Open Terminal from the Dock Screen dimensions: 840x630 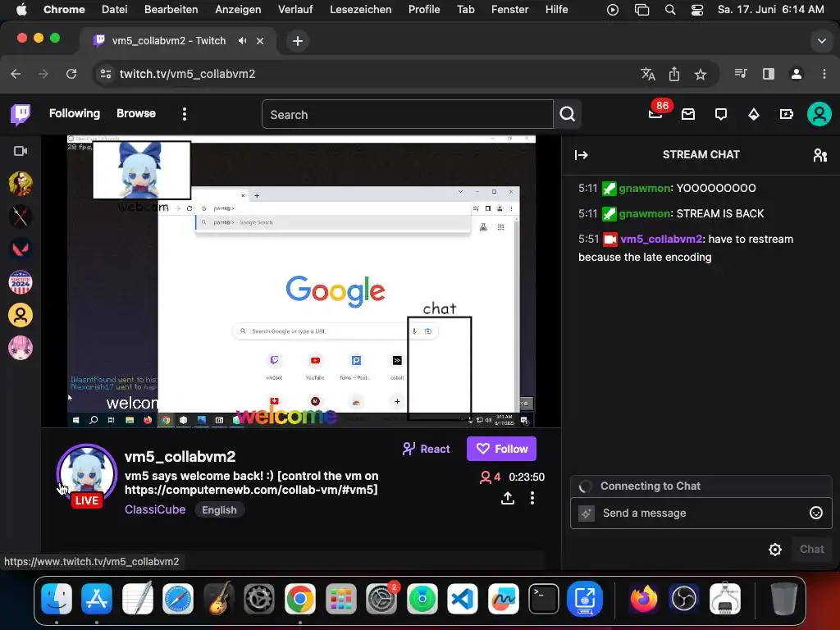coord(544,598)
